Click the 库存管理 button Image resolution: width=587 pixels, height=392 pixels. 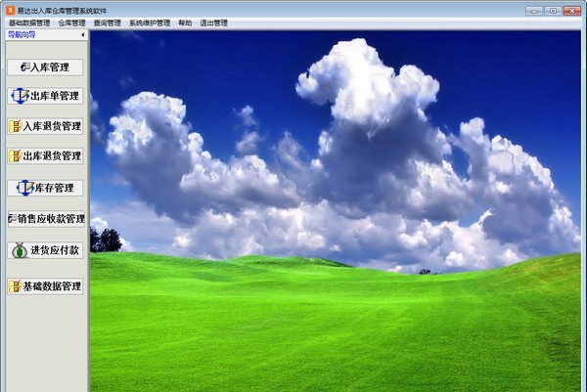(45, 188)
